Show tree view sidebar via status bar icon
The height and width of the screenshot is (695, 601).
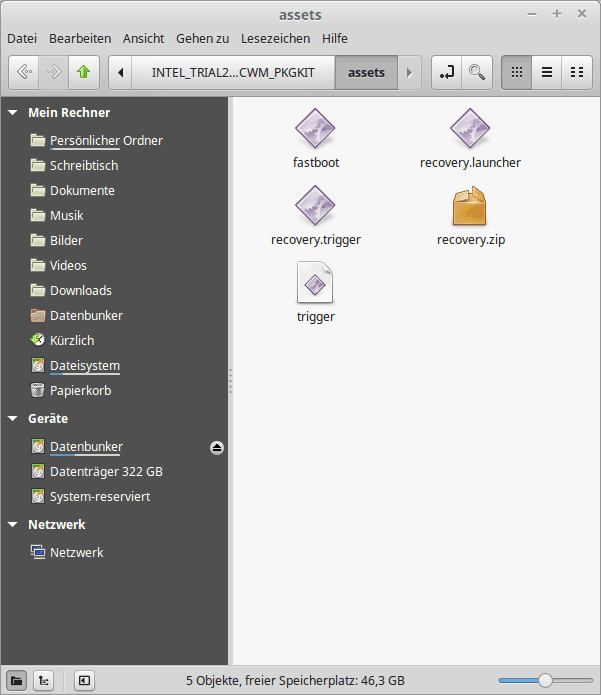coord(43,680)
